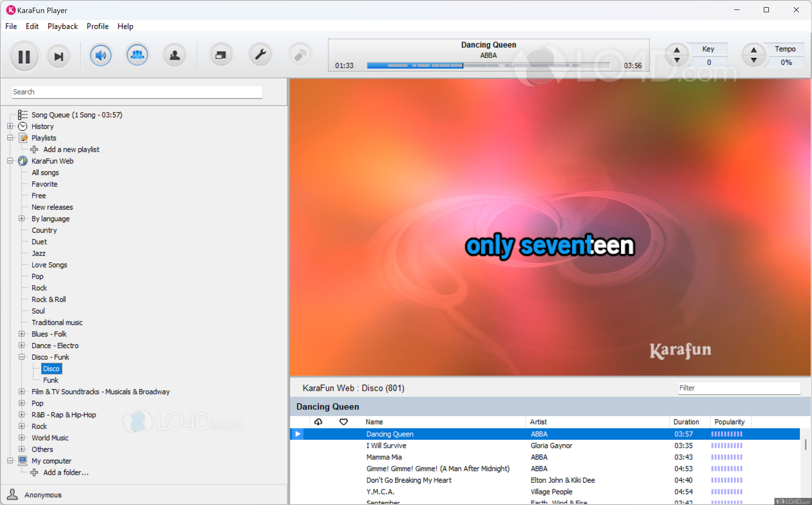Expand Blues - Folk node

click(x=22, y=334)
